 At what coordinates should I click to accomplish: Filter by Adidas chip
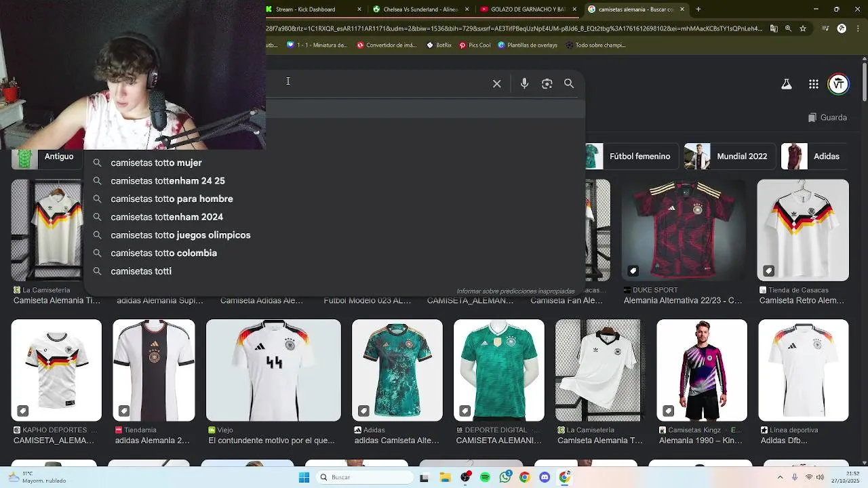(x=814, y=156)
